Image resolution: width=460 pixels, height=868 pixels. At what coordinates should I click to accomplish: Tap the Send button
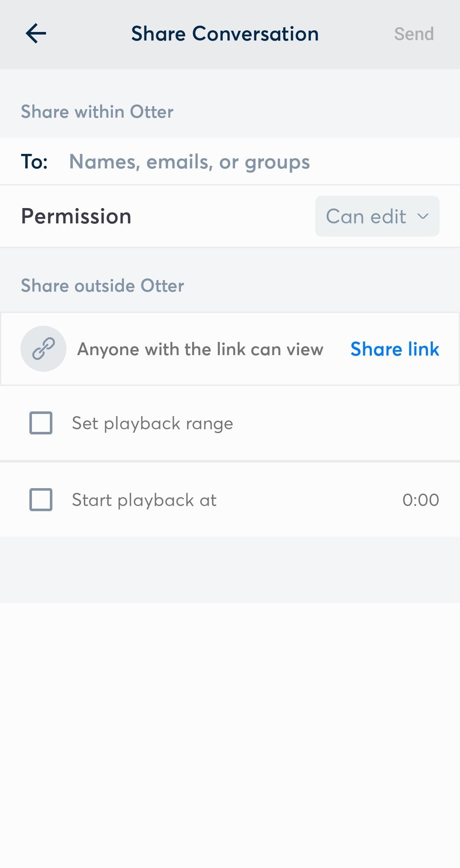click(x=414, y=34)
